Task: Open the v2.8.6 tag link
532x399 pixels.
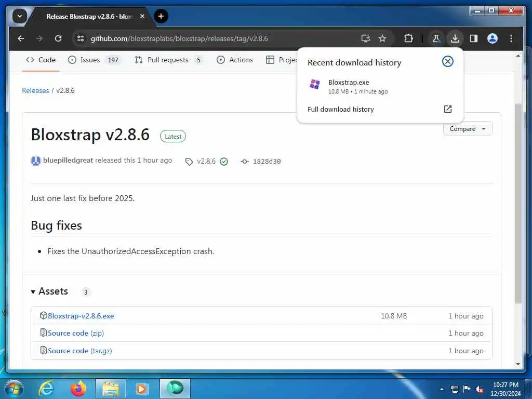Action: tap(206, 161)
